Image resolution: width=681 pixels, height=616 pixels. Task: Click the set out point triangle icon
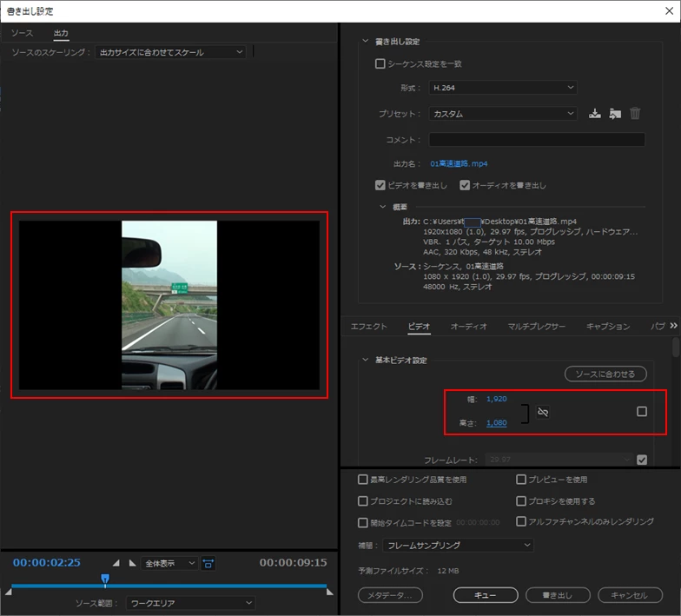click(x=132, y=563)
